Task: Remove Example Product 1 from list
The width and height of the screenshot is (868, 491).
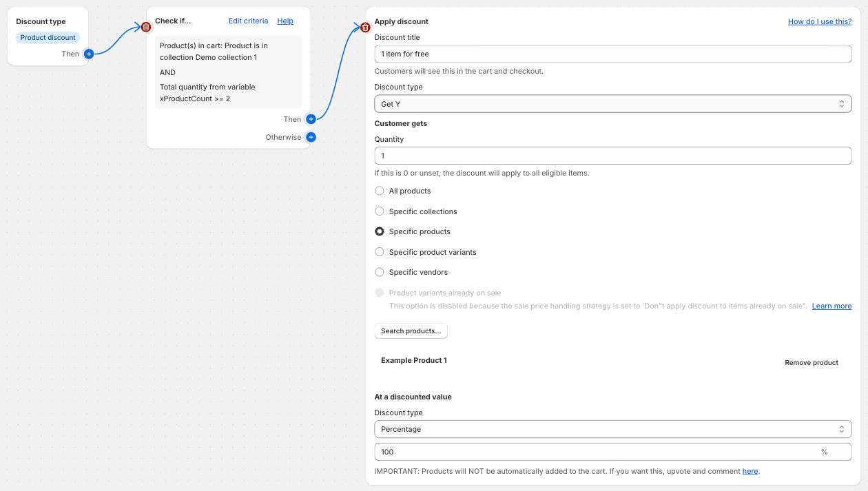Action: coord(811,362)
